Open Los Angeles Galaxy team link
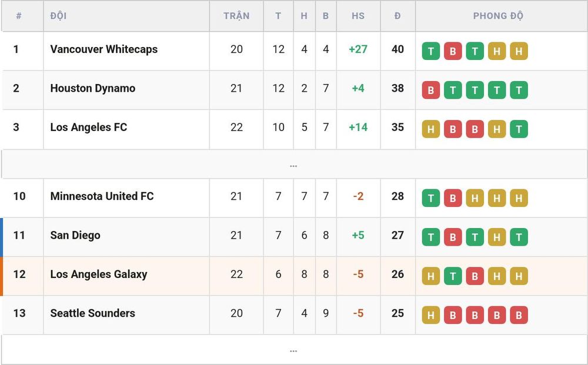The width and height of the screenshot is (588, 365). point(99,274)
